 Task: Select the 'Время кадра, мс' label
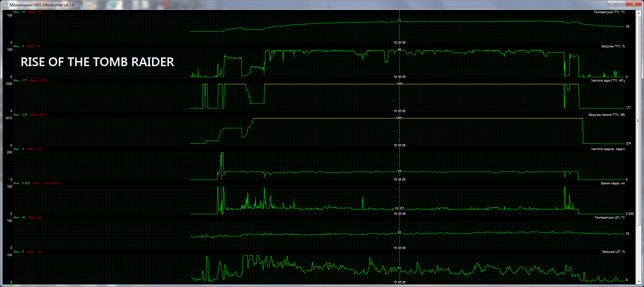[x=613, y=183]
